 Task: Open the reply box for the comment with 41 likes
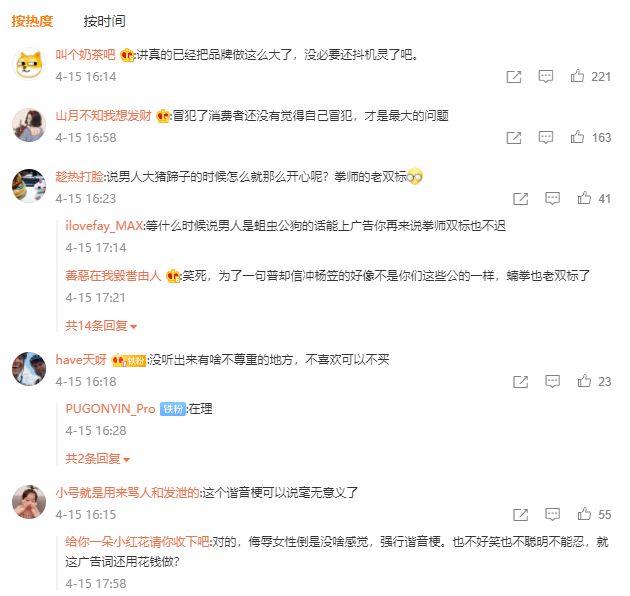tap(552, 198)
